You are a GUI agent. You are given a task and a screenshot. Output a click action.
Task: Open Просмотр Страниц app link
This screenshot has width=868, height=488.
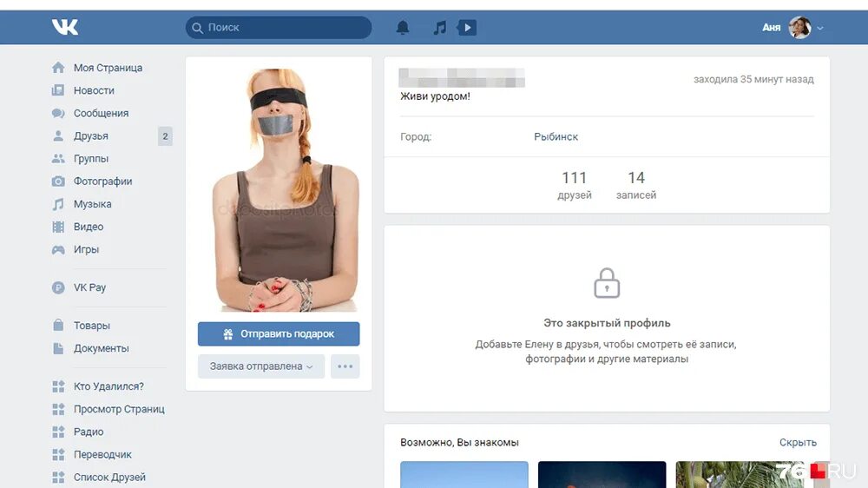[x=119, y=409]
